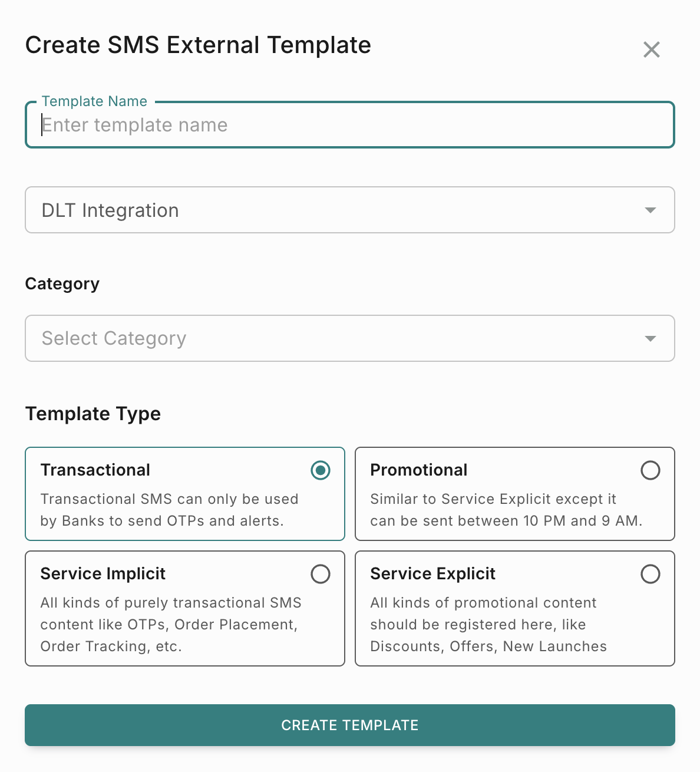Click the Service Implicit description about OTPs
This screenshot has height=772, width=700.
click(x=170, y=625)
